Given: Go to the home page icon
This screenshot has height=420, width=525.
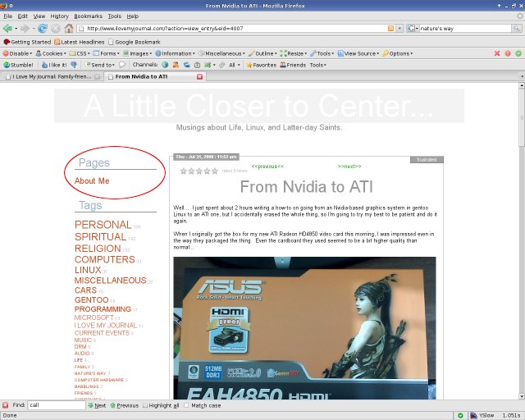Looking at the screenshot, I should (x=69, y=29).
